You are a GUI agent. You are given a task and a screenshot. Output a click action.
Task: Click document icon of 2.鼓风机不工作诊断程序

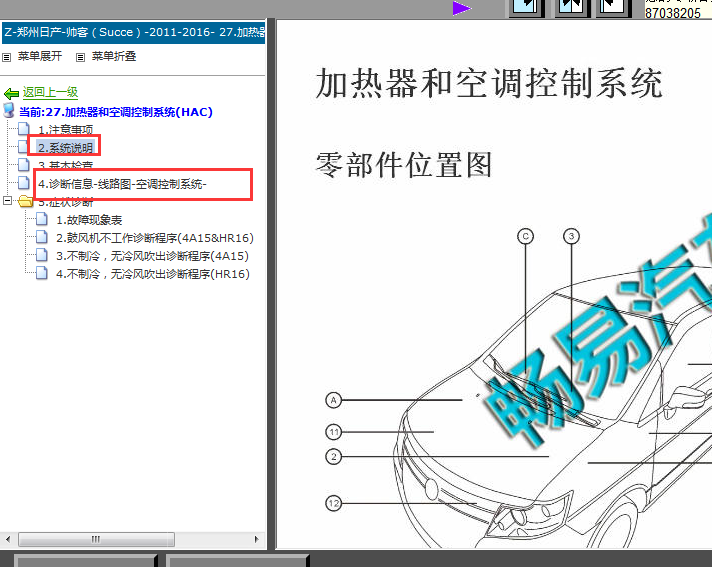[x=42, y=237]
